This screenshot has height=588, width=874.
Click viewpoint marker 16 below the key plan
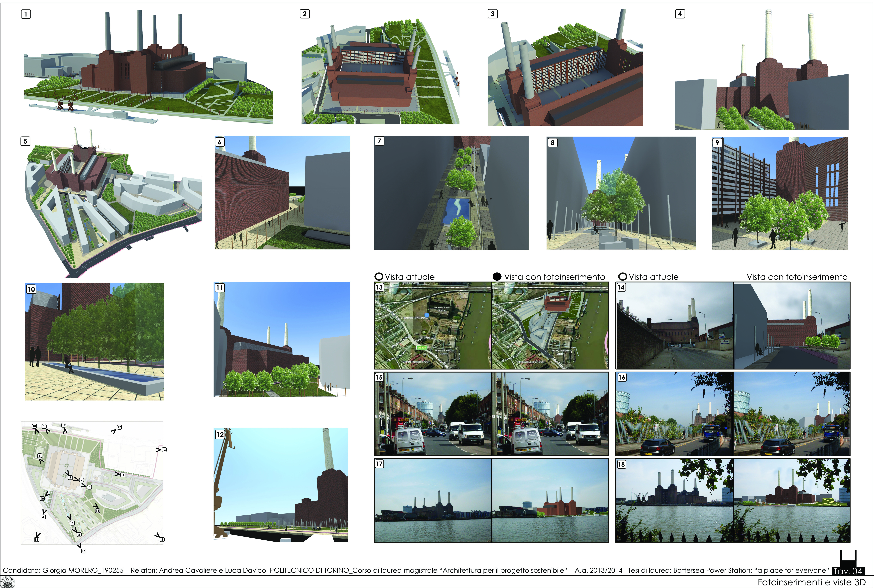84,551
